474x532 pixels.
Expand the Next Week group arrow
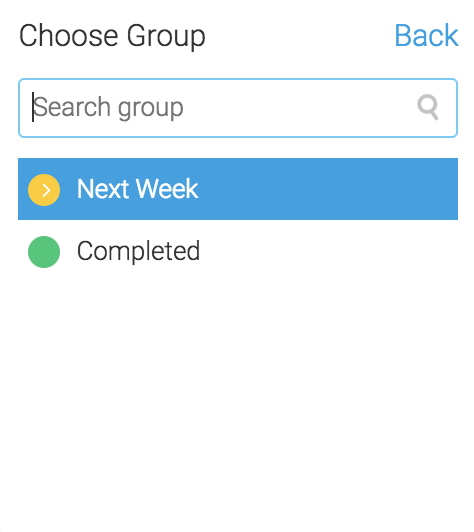[44, 190]
